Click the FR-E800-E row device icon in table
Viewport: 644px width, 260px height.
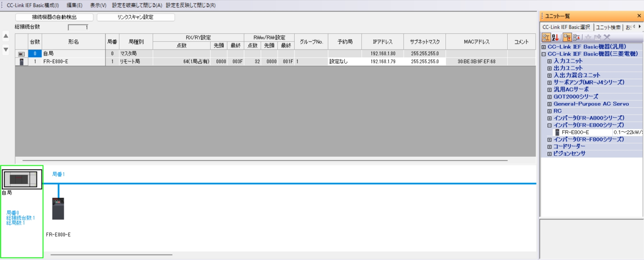coord(22,62)
